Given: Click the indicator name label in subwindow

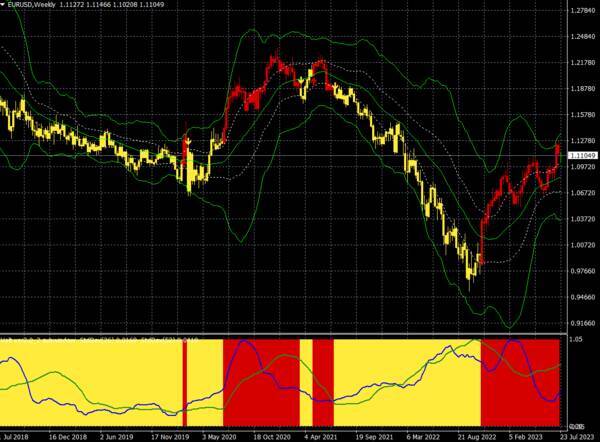Looking at the screenshot, I should tap(100, 340).
